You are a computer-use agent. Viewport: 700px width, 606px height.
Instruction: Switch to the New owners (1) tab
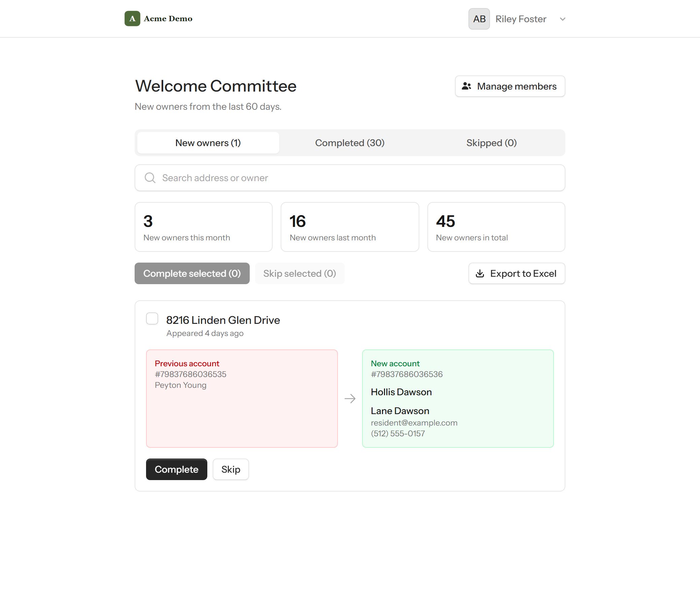[x=208, y=143]
